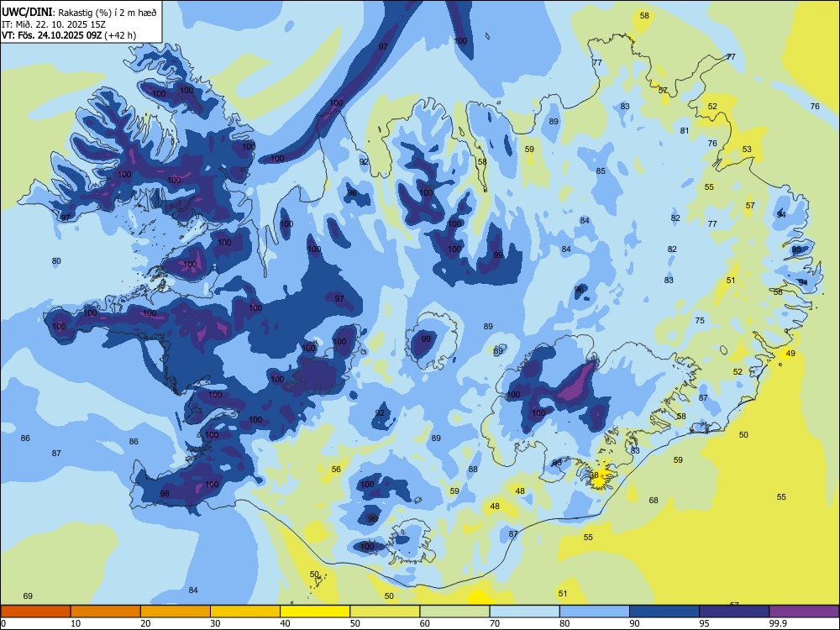Click the '75' humidity value on the map

(700, 320)
